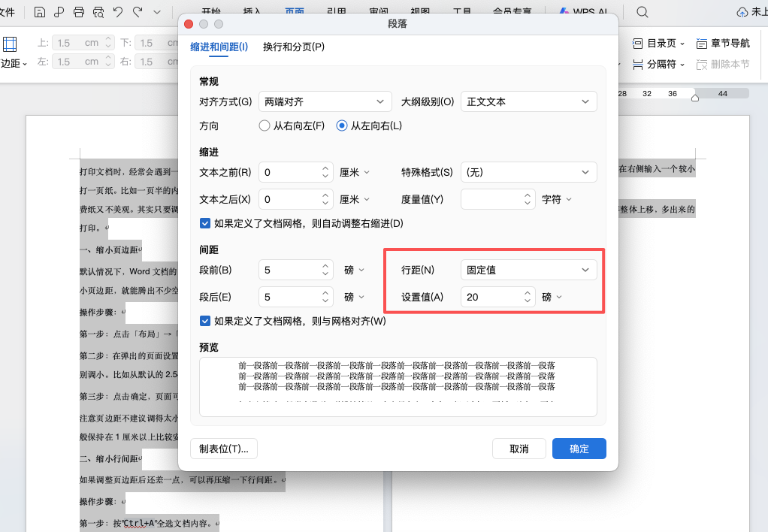This screenshot has width=768, height=532.
Task: Click the 删除本节 icon
Action: (x=701, y=64)
